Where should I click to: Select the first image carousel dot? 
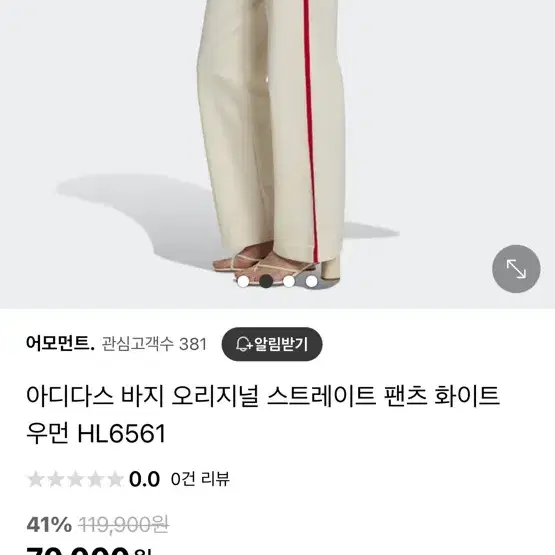[x=243, y=281]
